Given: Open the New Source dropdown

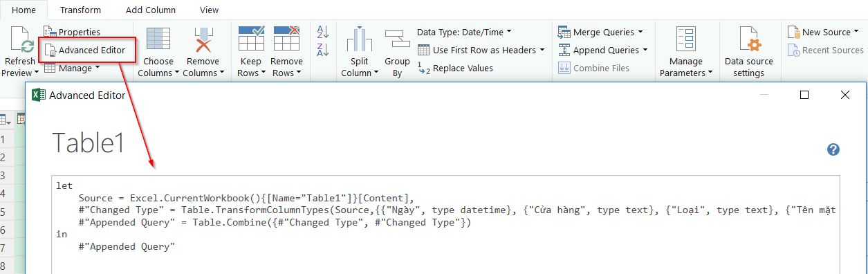Looking at the screenshot, I should coord(822,32).
